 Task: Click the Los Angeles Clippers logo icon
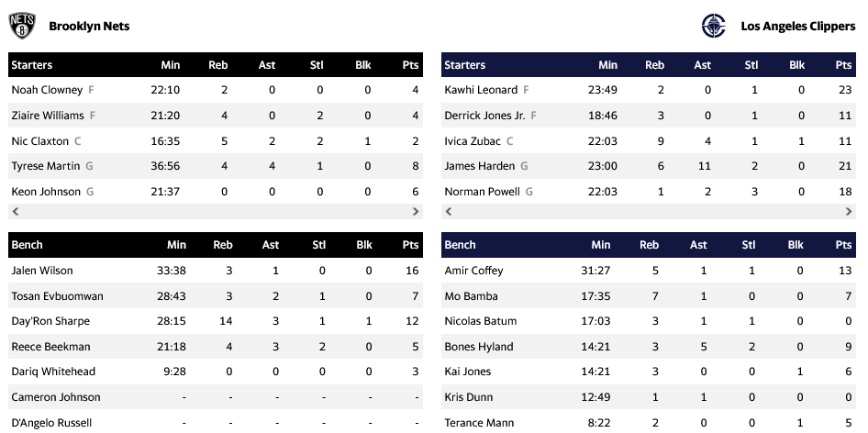pyautogui.click(x=714, y=26)
